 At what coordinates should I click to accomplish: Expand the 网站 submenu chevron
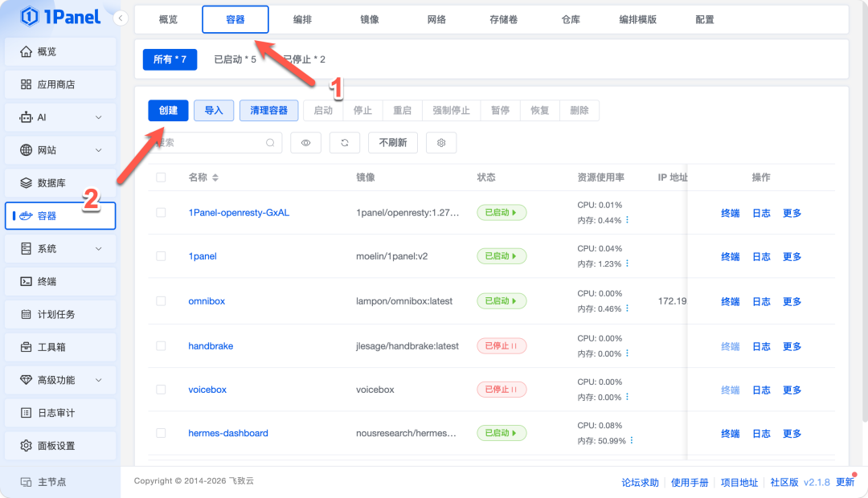99,150
